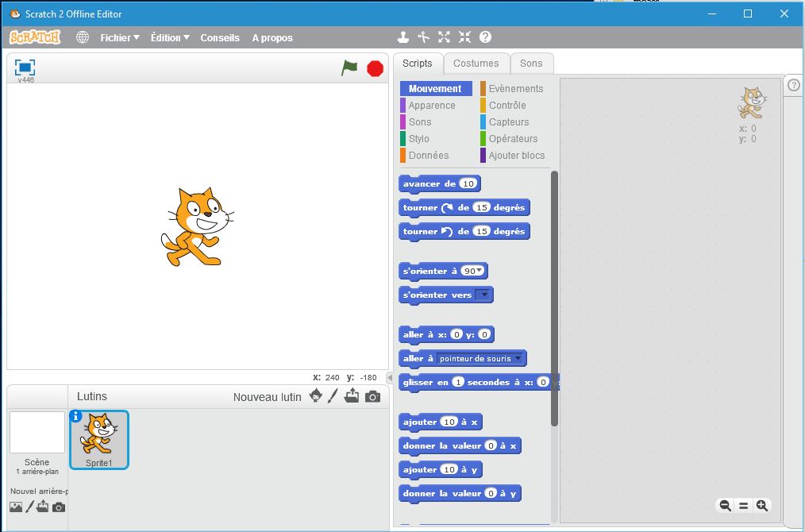
Task: Switch to the Scripts tab
Action: (x=418, y=64)
